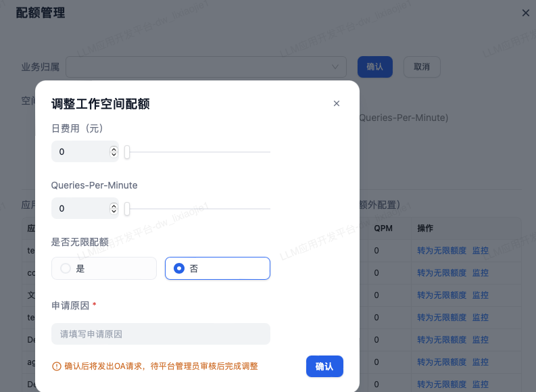Click the 日费用 stepper down arrow
Screen dimensions: 536x392
click(114, 155)
